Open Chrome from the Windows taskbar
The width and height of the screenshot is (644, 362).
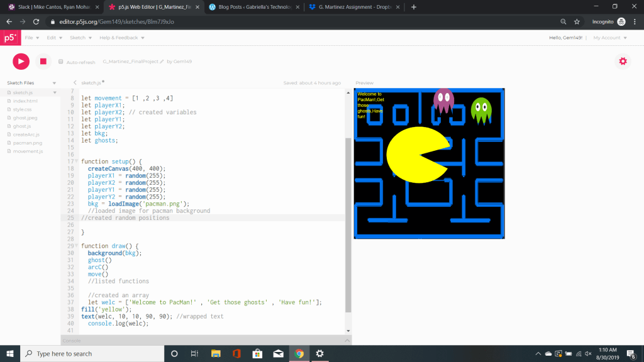tap(299, 353)
